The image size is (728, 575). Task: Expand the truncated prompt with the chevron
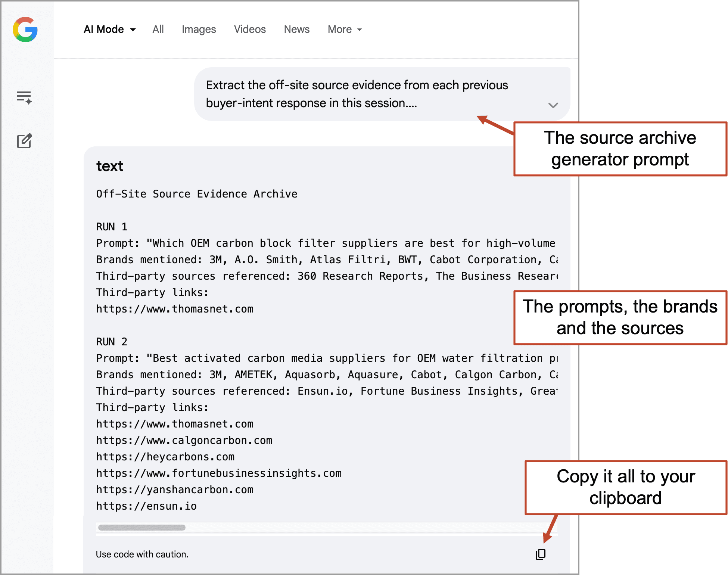tap(553, 105)
